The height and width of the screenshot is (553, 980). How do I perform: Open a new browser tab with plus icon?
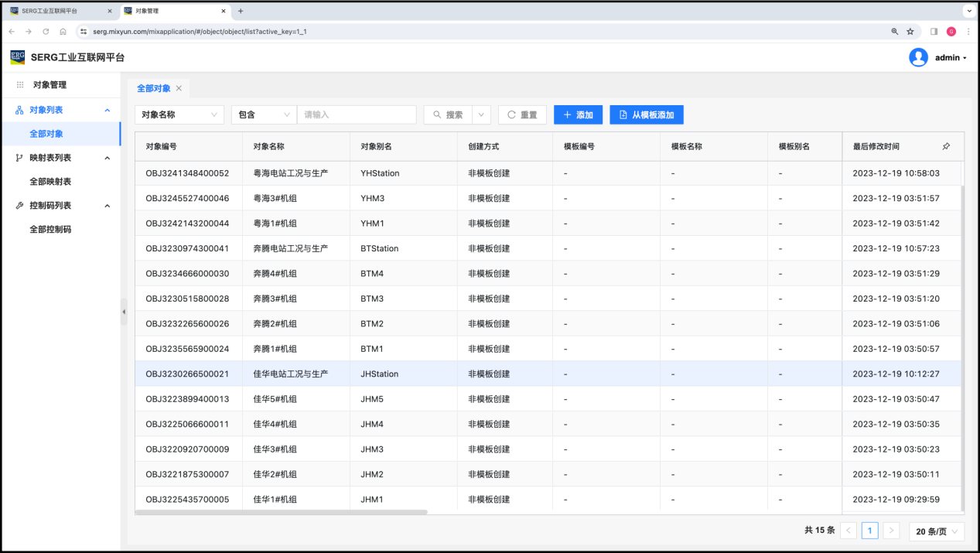[x=241, y=11]
